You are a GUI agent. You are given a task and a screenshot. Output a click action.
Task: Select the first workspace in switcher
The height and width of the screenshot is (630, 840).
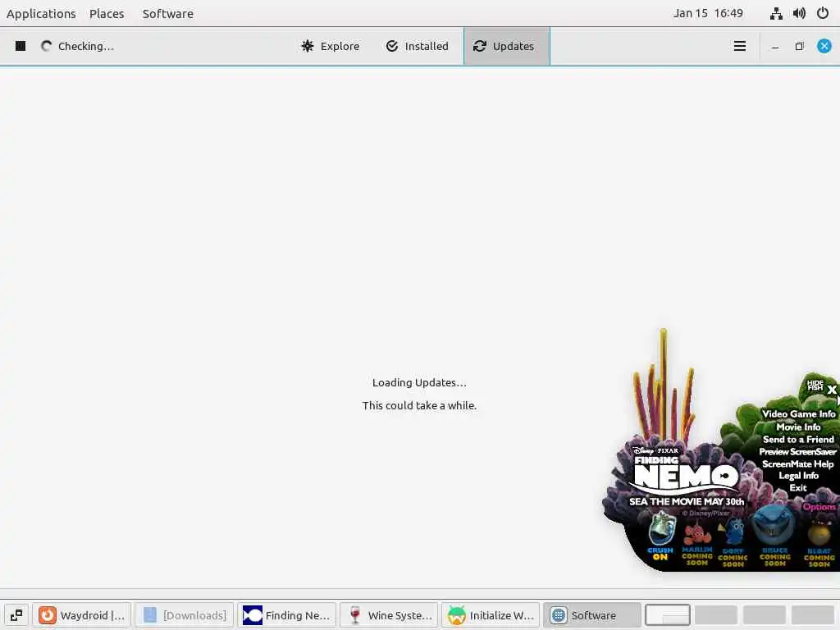(x=668, y=615)
